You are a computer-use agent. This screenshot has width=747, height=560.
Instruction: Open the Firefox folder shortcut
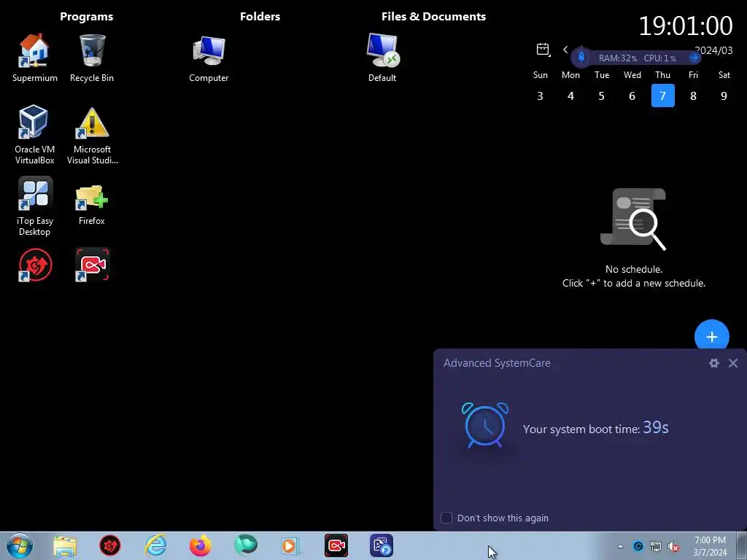(92, 204)
